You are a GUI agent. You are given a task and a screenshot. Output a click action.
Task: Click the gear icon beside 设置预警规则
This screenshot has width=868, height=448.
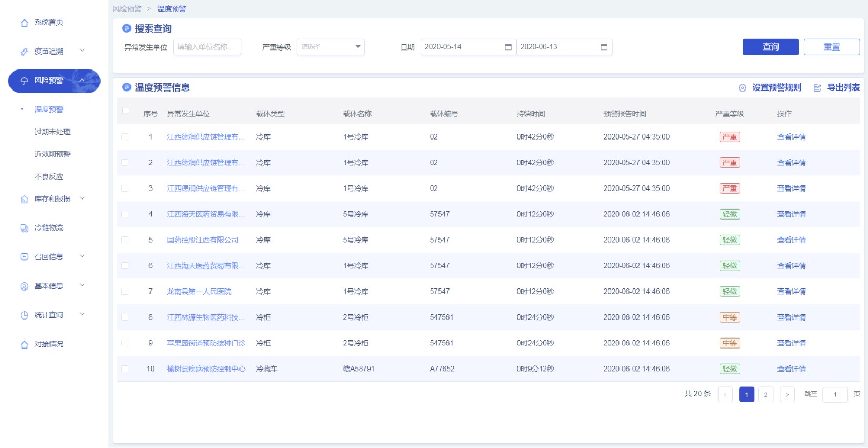click(x=742, y=88)
